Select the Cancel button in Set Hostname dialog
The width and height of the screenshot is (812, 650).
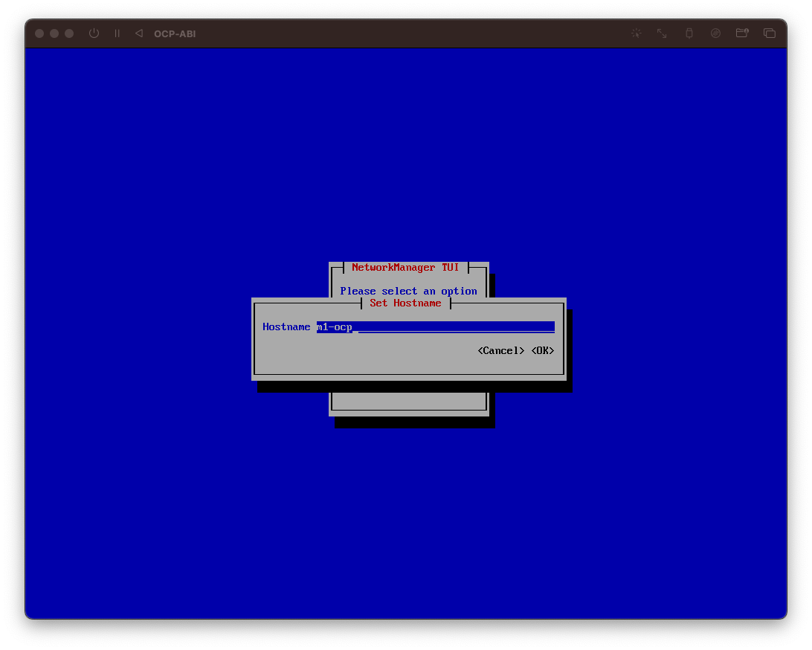[500, 350]
